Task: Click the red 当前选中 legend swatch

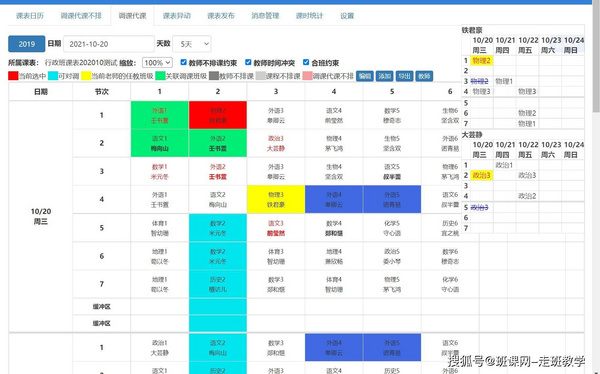Action: (x=13, y=76)
